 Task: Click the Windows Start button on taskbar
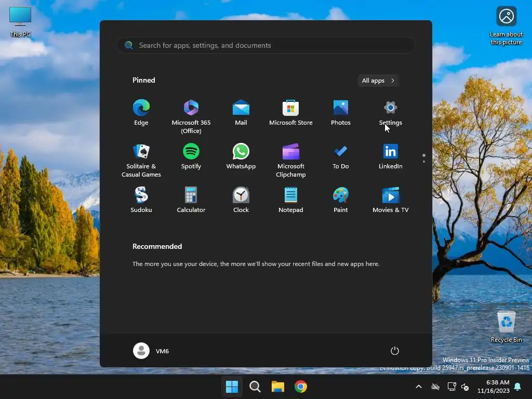click(232, 387)
